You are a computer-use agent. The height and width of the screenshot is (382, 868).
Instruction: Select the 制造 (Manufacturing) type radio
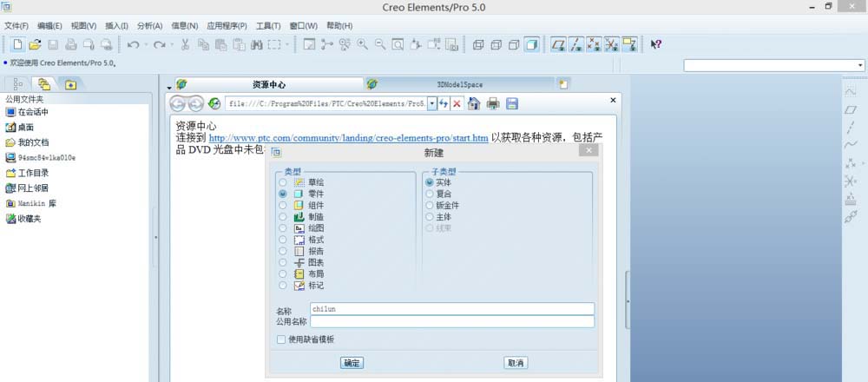(x=283, y=217)
